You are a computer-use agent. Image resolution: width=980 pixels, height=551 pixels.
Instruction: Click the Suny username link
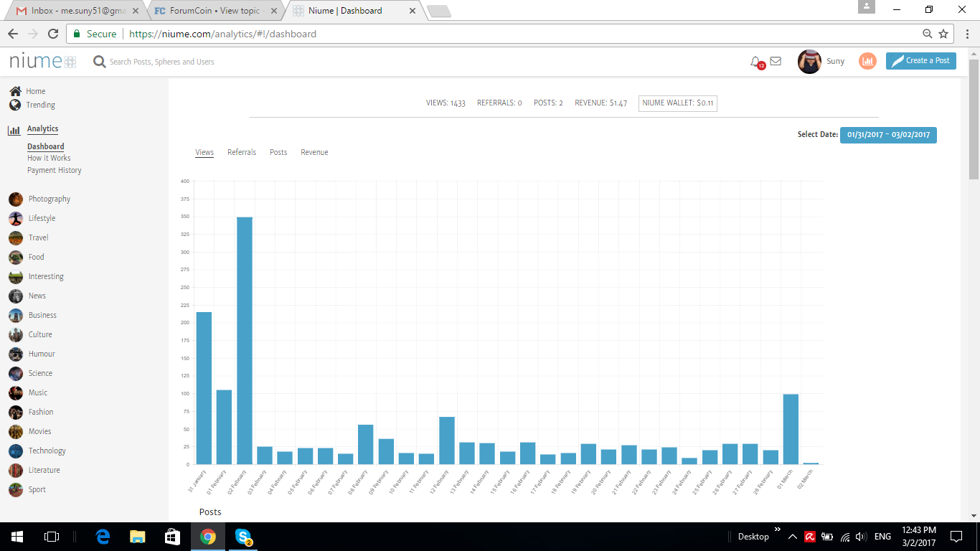[836, 62]
